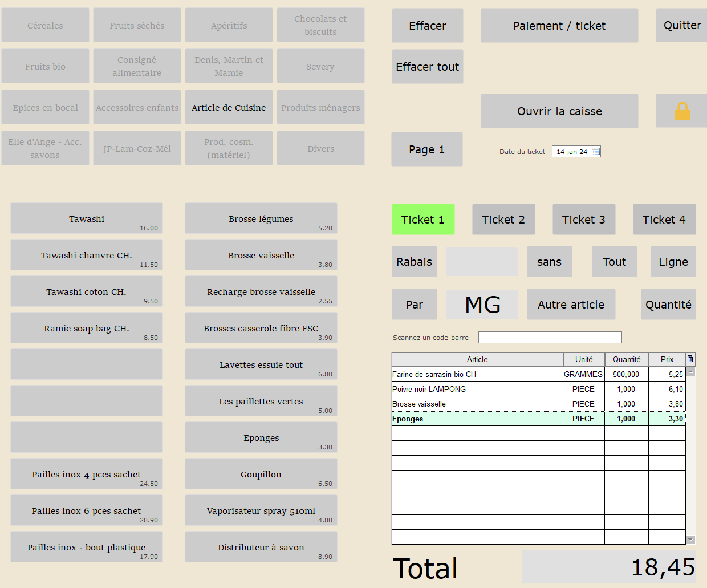Click the list scrollbar up arrow
This screenshot has width=707, height=588.
click(690, 371)
